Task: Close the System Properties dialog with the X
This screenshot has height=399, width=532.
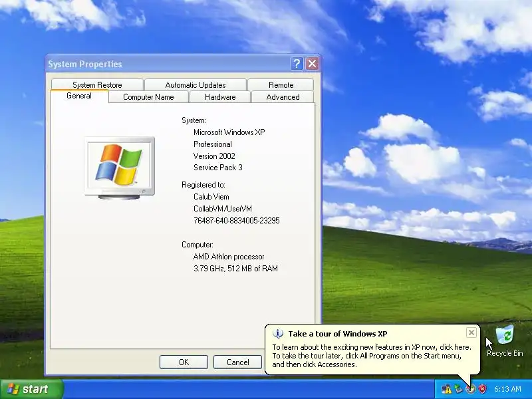Action: pyautogui.click(x=312, y=63)
